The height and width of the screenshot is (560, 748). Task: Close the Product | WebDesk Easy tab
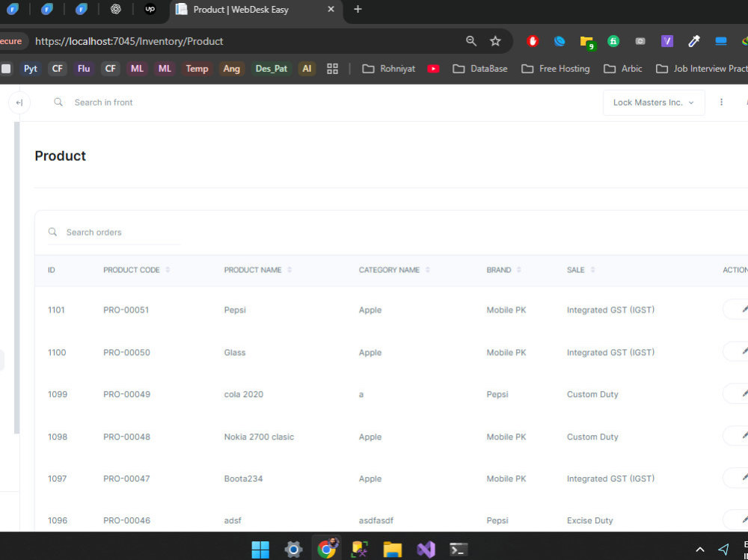[x=331, y=9]
